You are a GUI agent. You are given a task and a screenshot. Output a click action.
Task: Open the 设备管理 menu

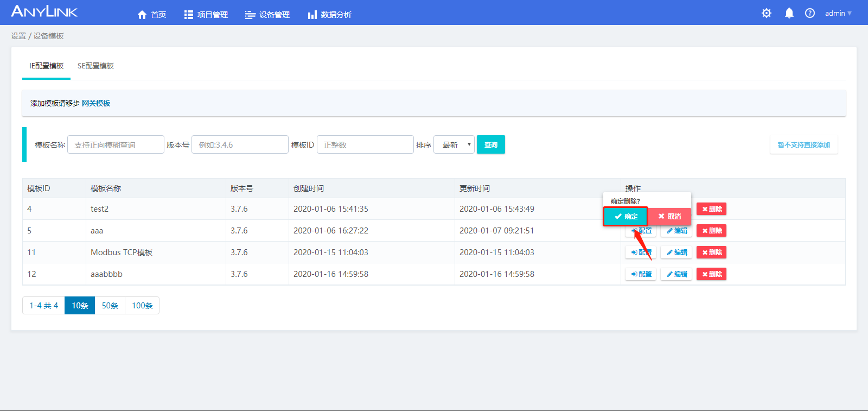pyautogui.click(x=267, y=15)
